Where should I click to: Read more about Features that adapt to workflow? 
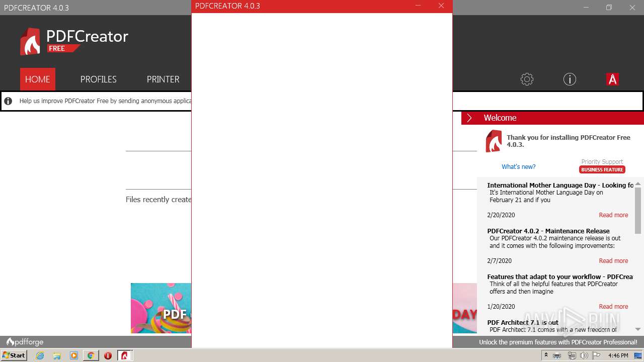coord(613,306)
